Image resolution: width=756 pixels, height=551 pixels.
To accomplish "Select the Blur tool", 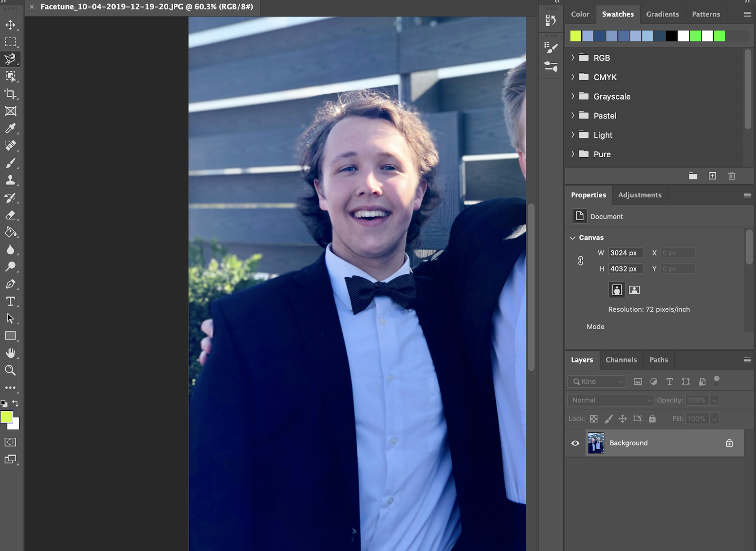I will pyautogui.click(x=10, y=249).
